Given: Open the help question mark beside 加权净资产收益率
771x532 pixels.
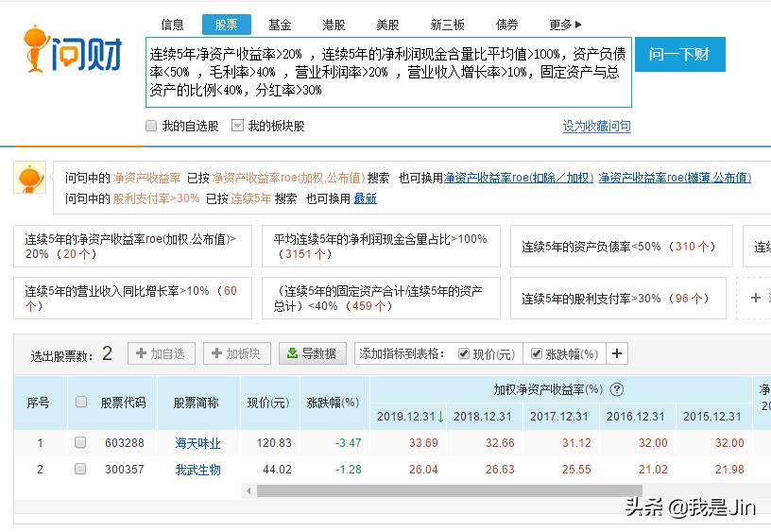Looking at the screenshot, I should pos(617,390).
